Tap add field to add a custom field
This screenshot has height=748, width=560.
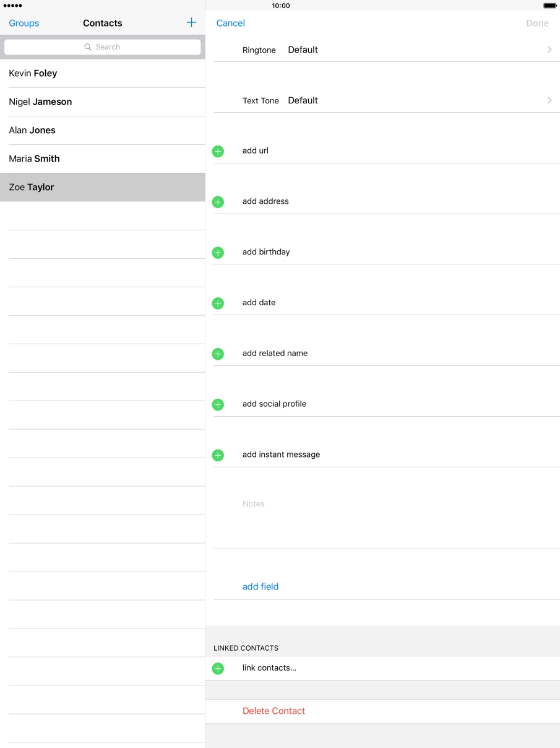click(x=260, y=586)
